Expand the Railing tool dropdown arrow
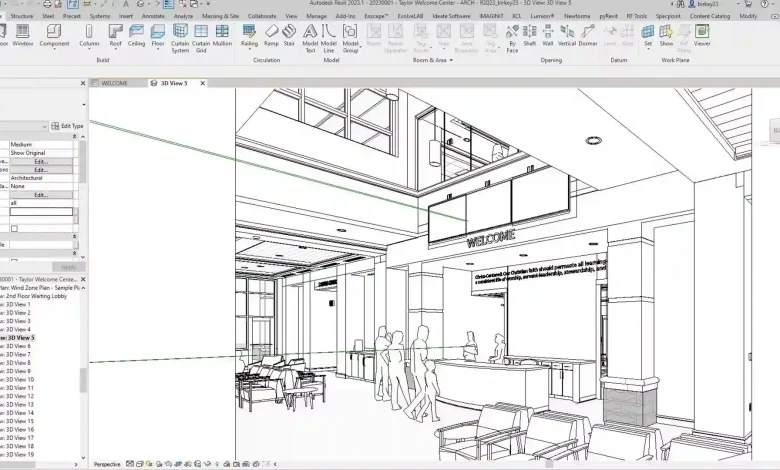Screen dimensions: 780x470 click(x=249, y=50)
